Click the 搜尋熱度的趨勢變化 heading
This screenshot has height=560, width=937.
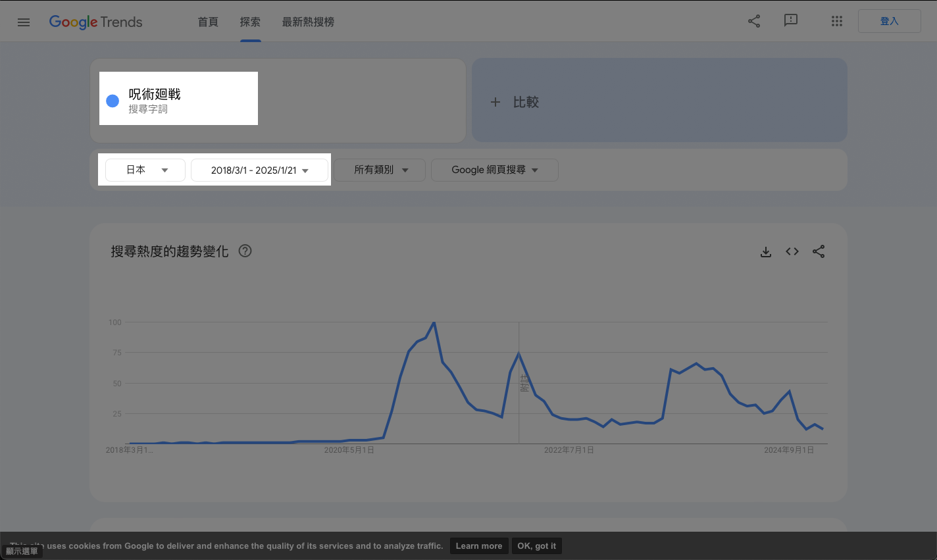tap(170, 251)
